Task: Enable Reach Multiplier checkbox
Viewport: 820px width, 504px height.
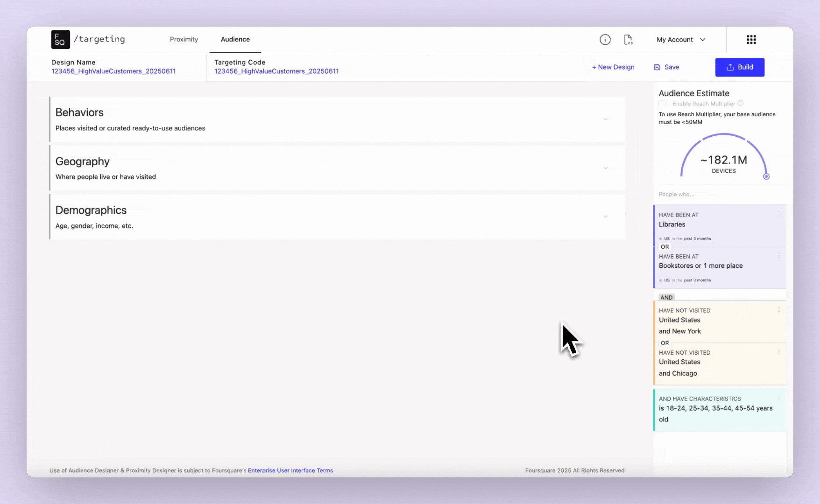Action: pos(662,104)
